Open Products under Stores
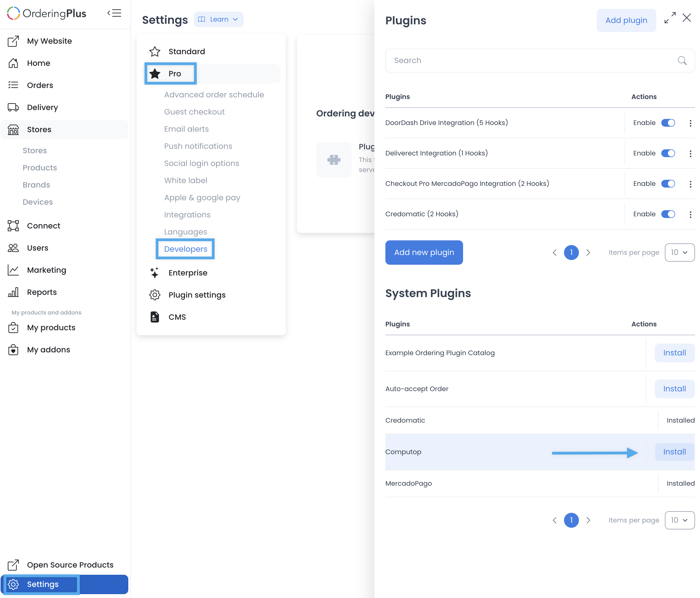Image resolution: width=700 pixels, height=598 pixels. [x=40, y=168]
